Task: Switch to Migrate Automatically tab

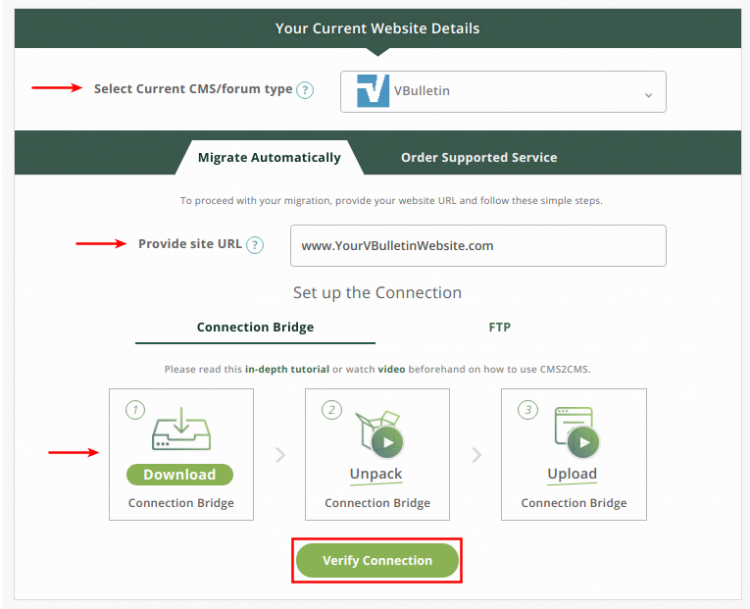Action: tap(269, 157)
